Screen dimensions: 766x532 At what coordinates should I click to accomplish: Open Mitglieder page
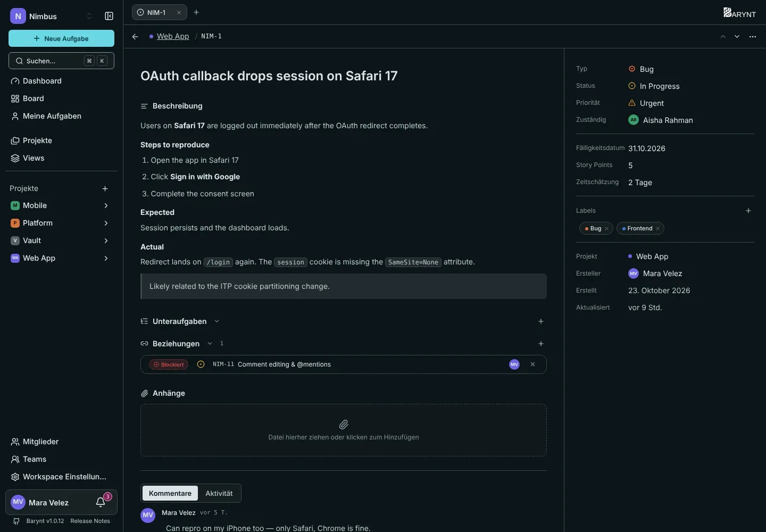tap(61, 442)
